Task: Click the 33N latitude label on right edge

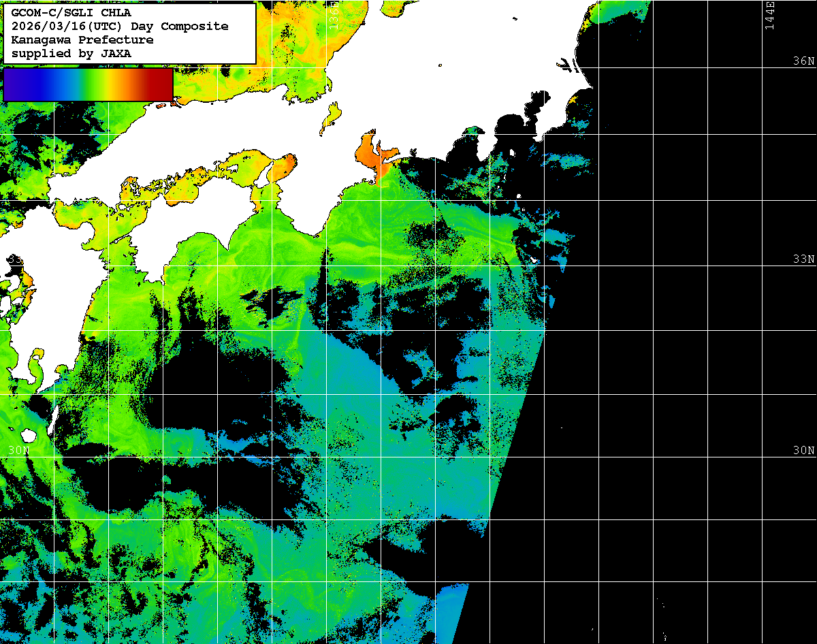Action: [803, 259]
